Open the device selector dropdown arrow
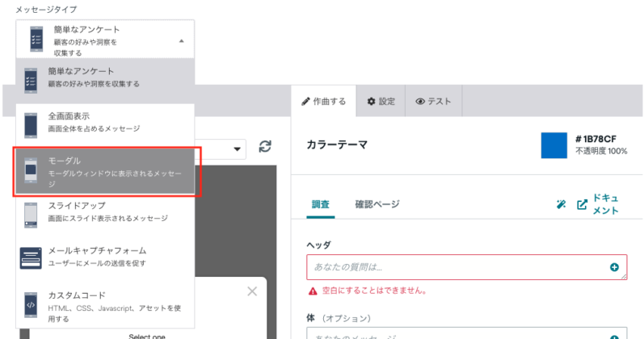The image size is (644, 339). pos(238,149)
